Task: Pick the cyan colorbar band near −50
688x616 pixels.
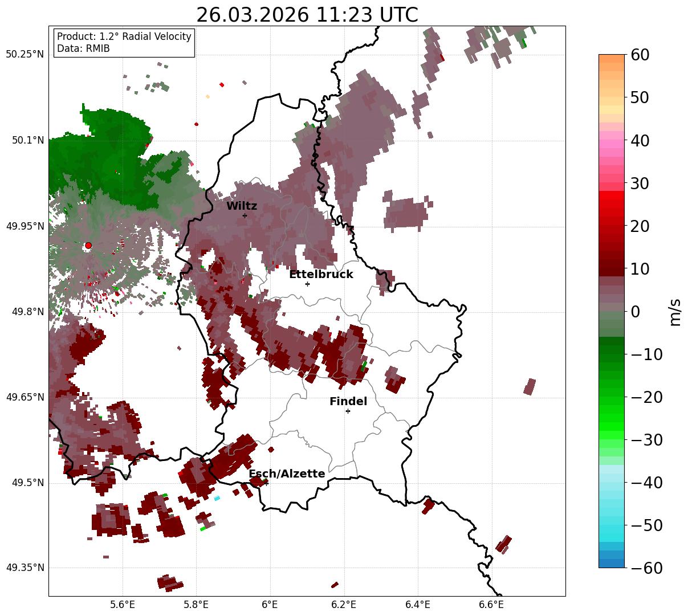Action: (x=612, y=524)
